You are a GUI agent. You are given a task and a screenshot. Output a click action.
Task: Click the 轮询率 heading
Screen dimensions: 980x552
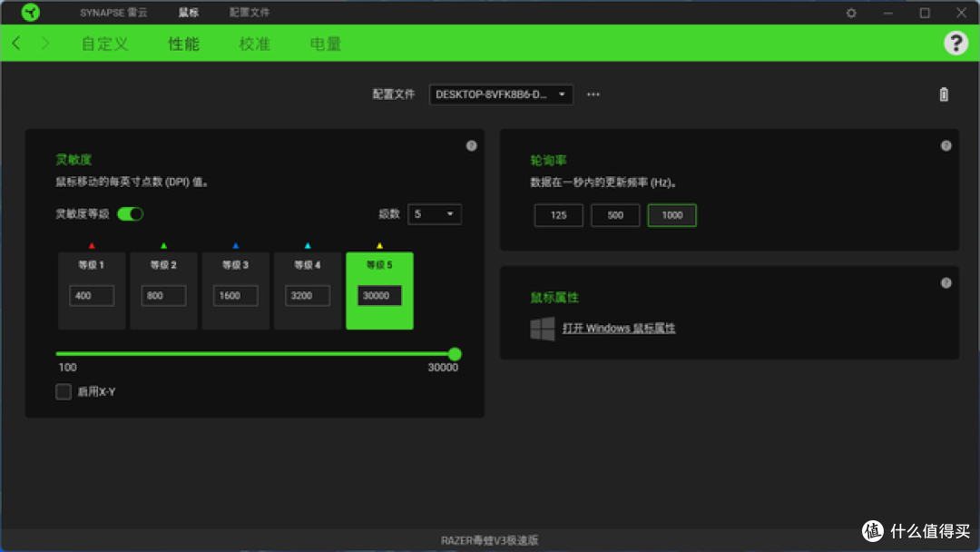click(x=548, y=161)
